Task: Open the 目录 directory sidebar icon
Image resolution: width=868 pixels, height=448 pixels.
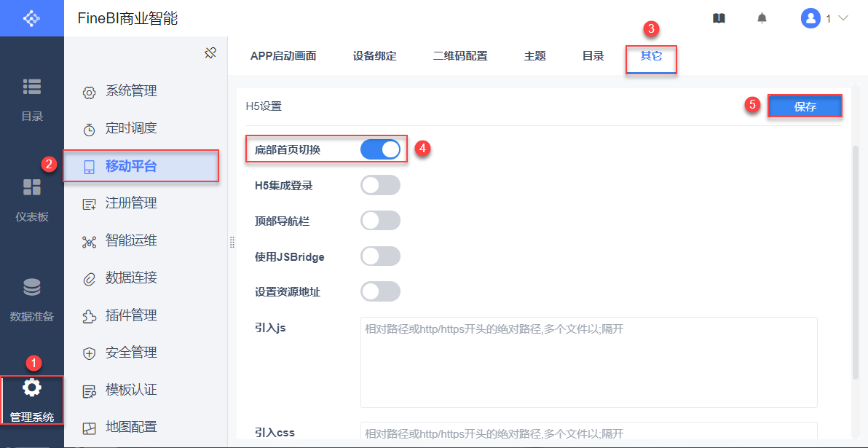Action: coord(32,87)
